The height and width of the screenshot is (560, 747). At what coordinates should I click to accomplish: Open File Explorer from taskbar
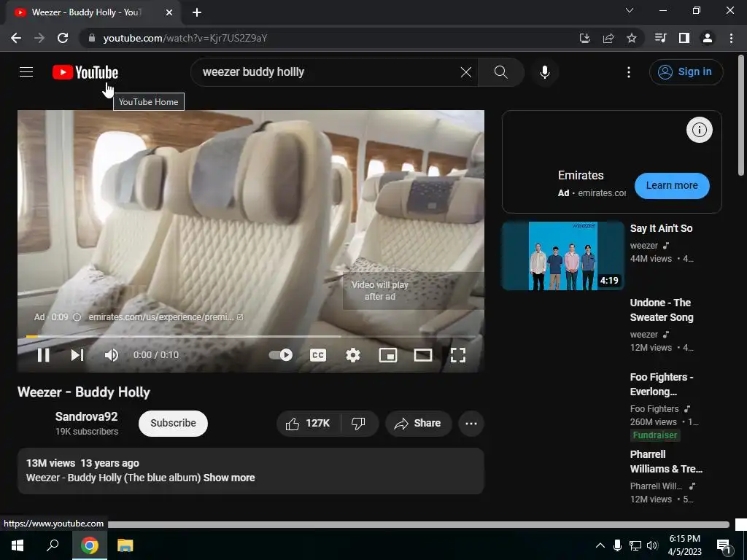click(x=125, y=545)
